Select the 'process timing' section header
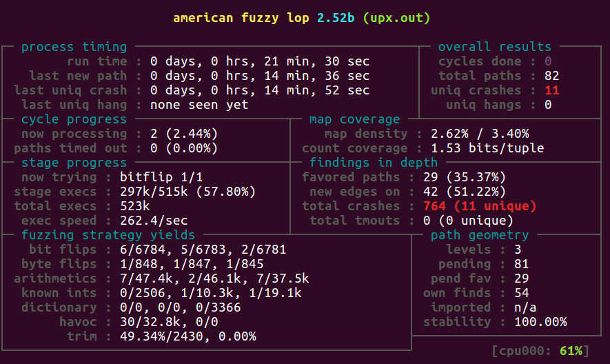 pos(74,47)
